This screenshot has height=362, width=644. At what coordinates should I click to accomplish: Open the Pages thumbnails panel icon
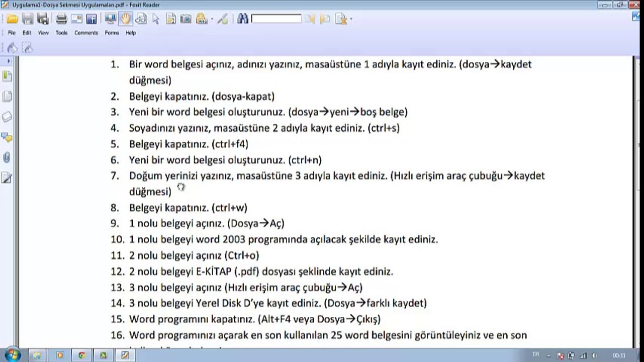(7, 97)
